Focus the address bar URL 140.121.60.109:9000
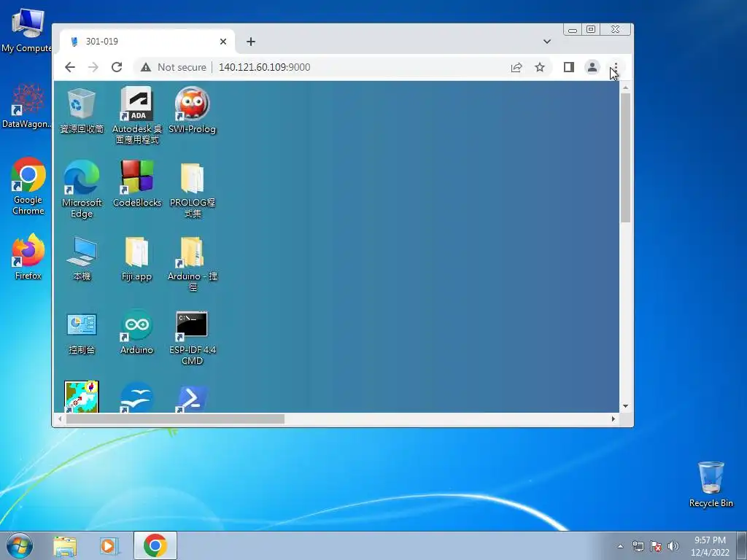Screen dimensions: 747x560 tap(264, 67)
